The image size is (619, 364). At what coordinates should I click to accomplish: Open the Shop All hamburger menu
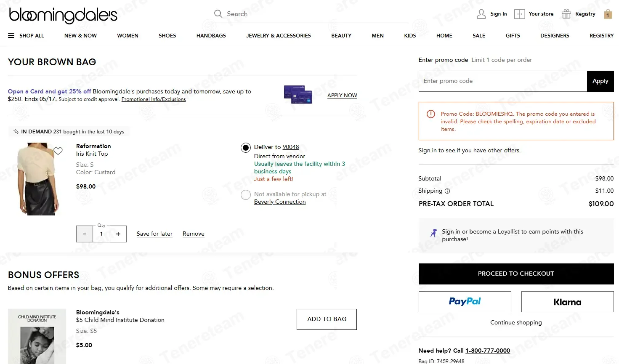(x=11, y=35)
